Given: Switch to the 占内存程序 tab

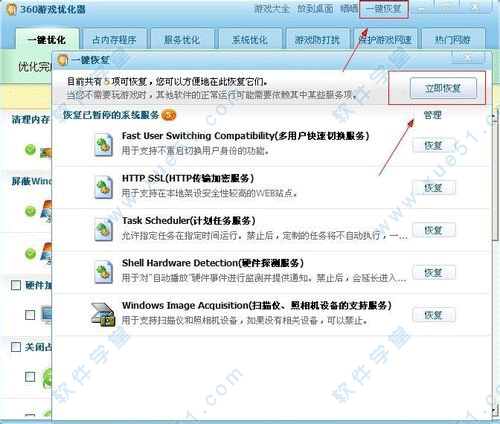Looking at the screenshot, I should coord(114,40).
